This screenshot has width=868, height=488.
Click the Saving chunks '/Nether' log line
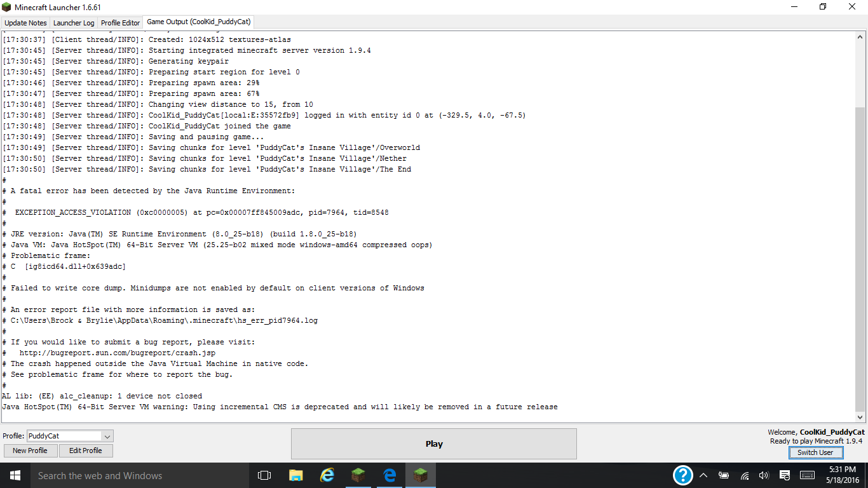click(x=205, y=158)
